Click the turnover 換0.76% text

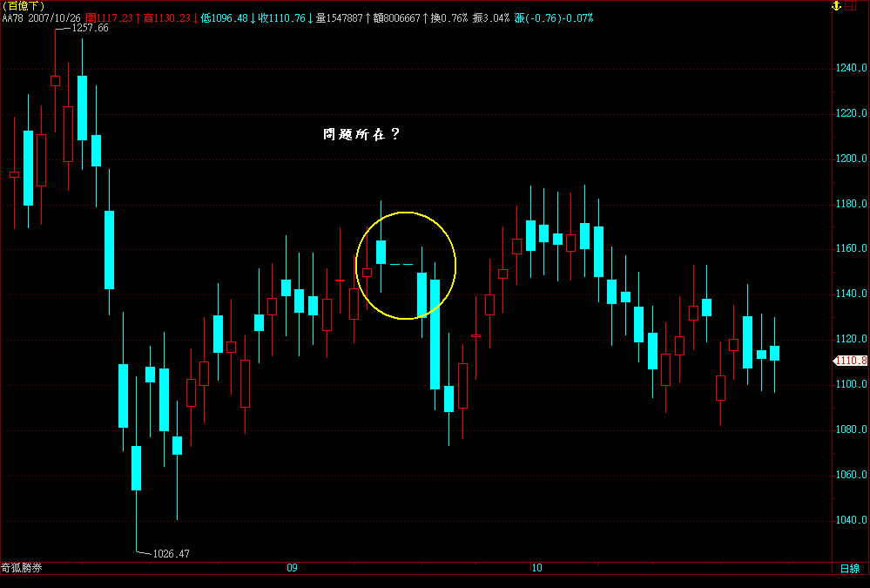click(x=449, y=17)
